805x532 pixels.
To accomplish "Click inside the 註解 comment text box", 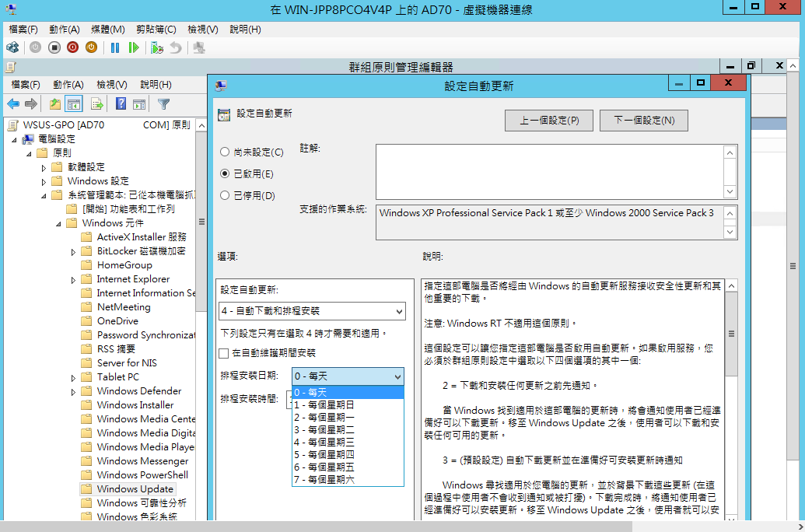I will (550, 172).
